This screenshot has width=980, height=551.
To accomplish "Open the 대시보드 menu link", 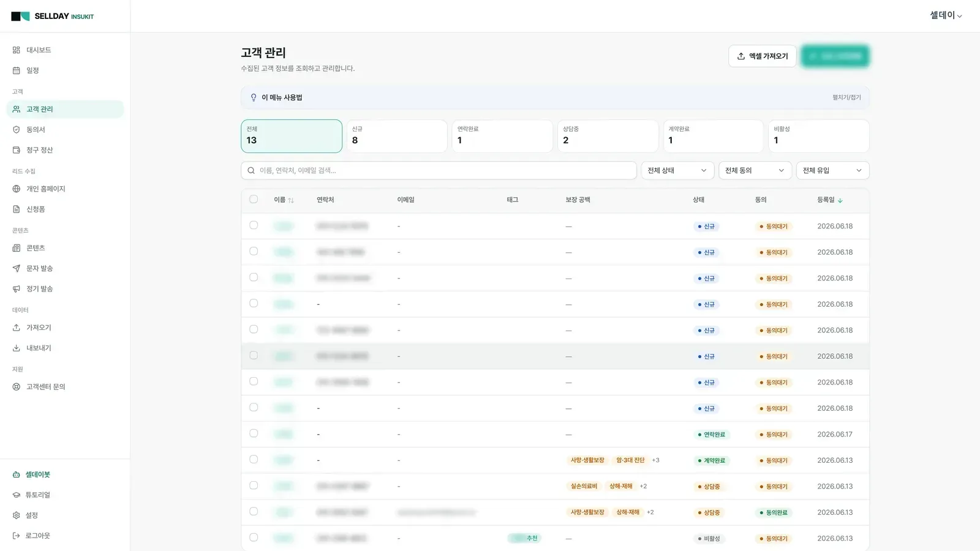I will click(x=65, y=50).
